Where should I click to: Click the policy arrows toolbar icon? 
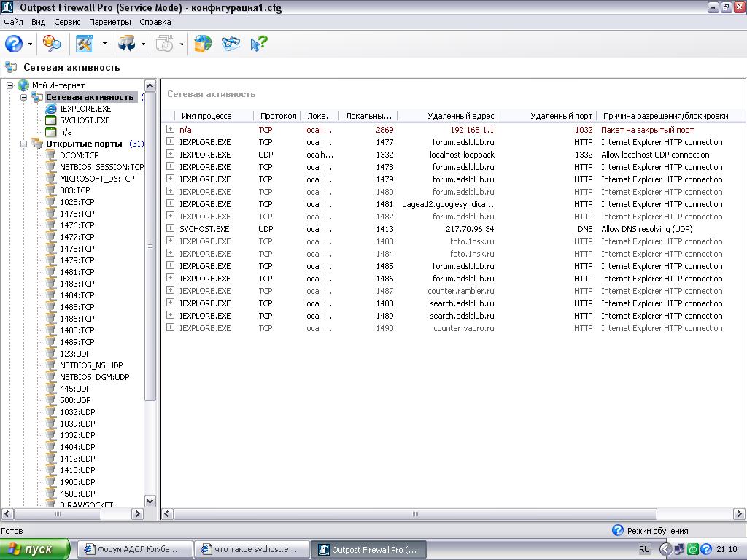pos(126,44)
